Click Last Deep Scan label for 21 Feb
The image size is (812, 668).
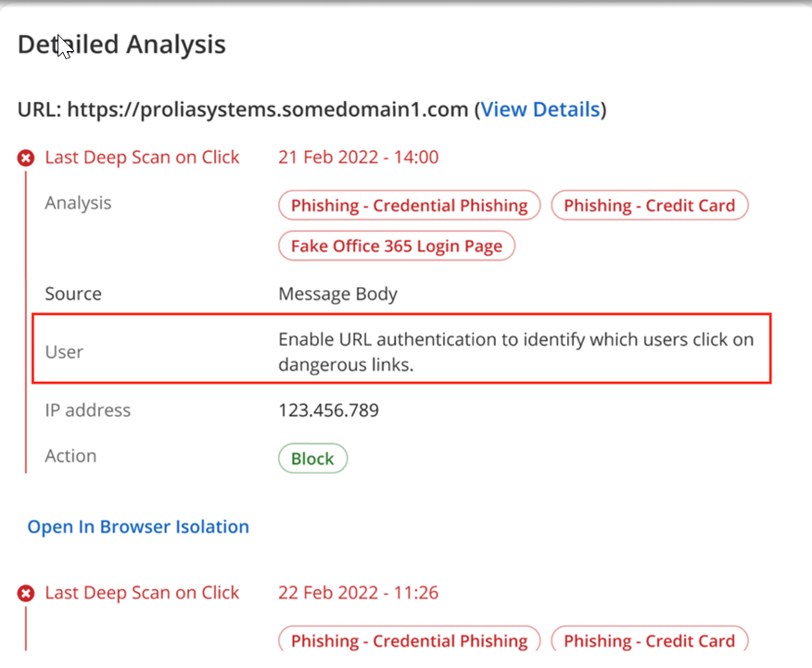click(x=142, y=158)
